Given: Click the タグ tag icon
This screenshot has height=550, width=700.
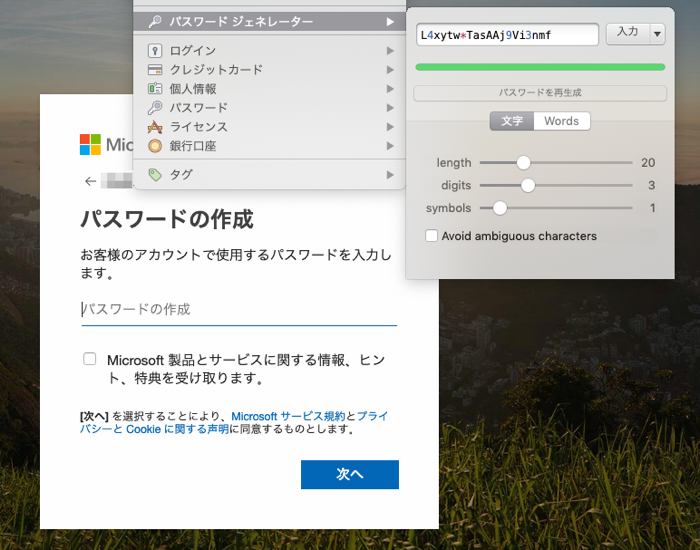Looking at the screenshot, I should point(155,175).
